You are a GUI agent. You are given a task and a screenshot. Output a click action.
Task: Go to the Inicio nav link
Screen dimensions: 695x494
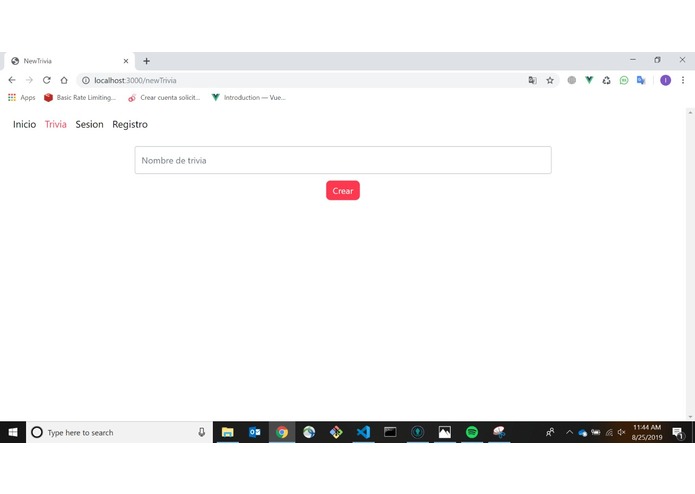pyautogui.click(x=24, y=124)
